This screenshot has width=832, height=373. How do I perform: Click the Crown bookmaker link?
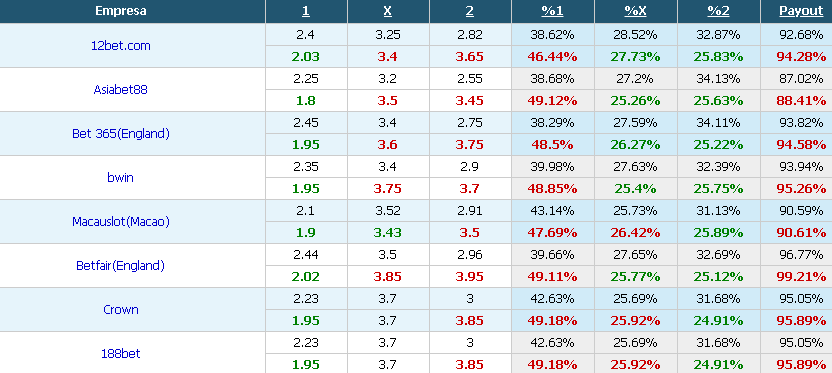click(x=121, y=310)
